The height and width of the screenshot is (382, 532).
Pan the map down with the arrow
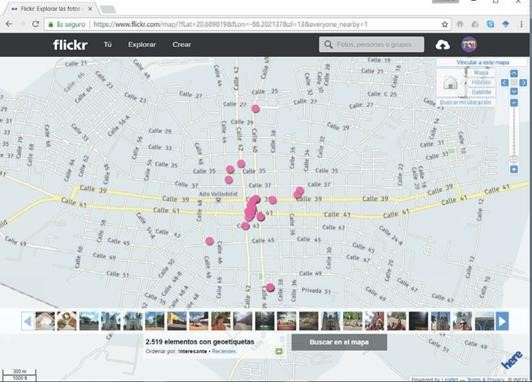(514, 91)
